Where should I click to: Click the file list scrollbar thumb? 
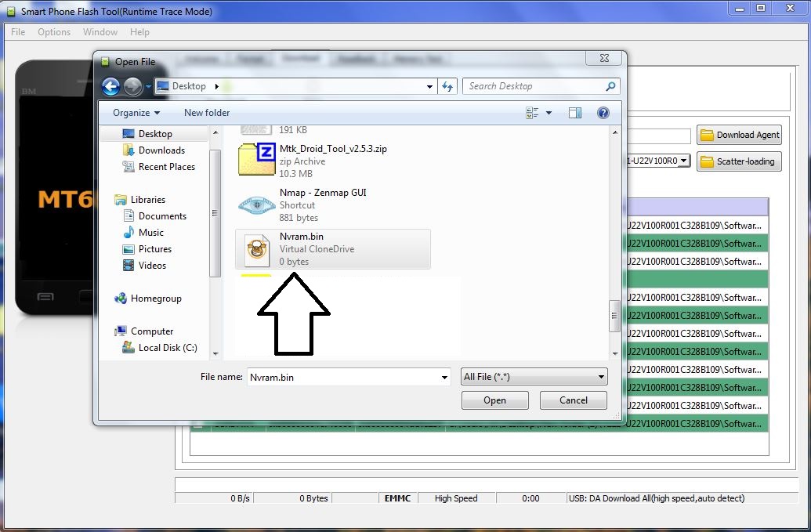[x=615, y=316]
